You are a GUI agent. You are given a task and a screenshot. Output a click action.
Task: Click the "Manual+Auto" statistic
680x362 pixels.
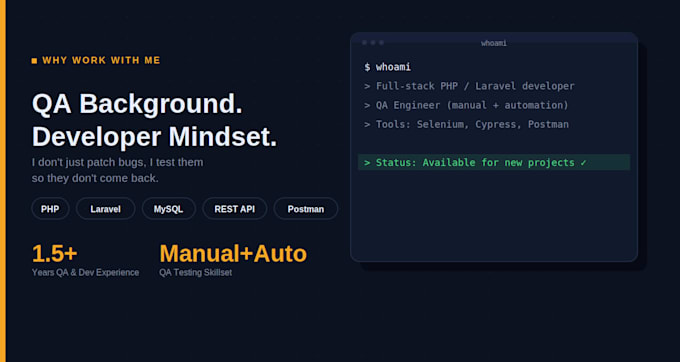pyautogui.click(x=233, y=254)
